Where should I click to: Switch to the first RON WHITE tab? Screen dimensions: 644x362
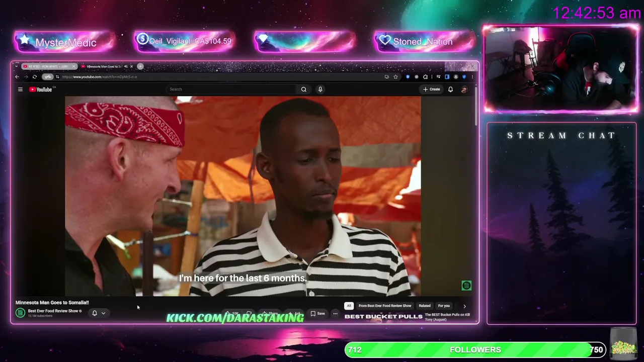click(49, 66)
